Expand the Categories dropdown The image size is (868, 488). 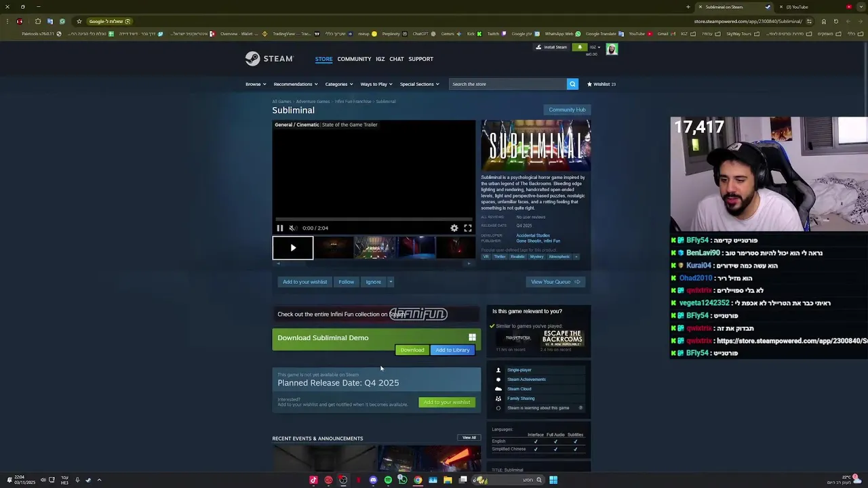pyautogui.click(x=338, y=84)
